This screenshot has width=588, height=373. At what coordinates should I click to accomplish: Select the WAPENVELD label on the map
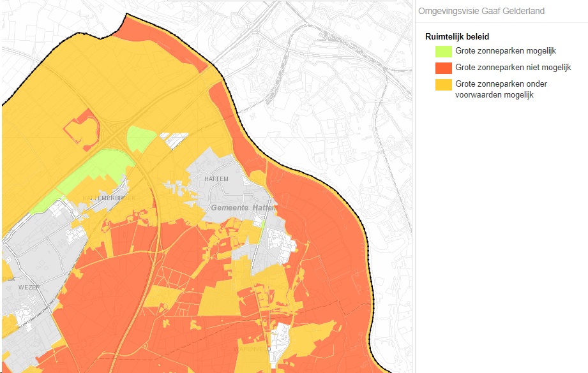253,349
